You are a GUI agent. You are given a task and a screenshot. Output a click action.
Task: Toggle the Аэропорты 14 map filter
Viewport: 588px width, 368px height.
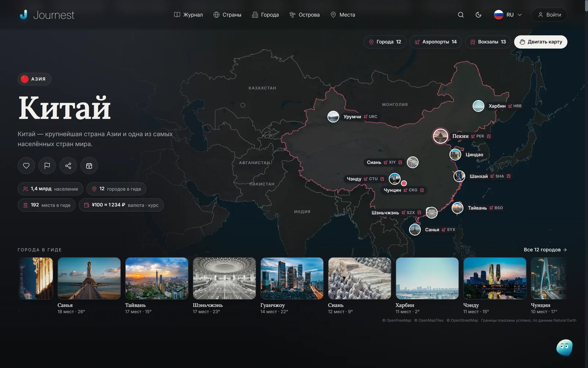[x=435, y=42]
